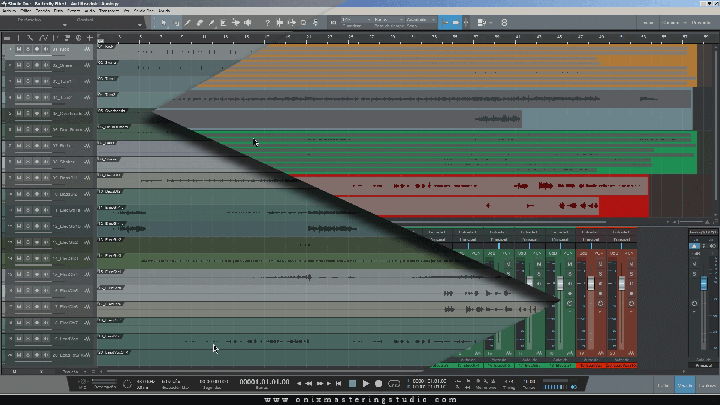The height and width of the screenshot is (405, 720).
Task: Toggle the highlighted Mix panel button
Action: point(685,385)
